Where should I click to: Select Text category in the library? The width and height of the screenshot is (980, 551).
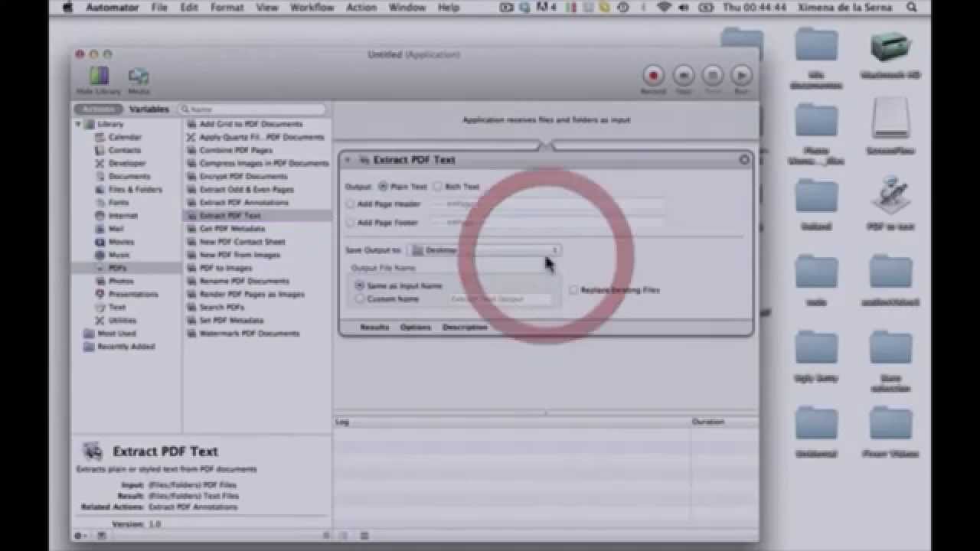(117, 307)
